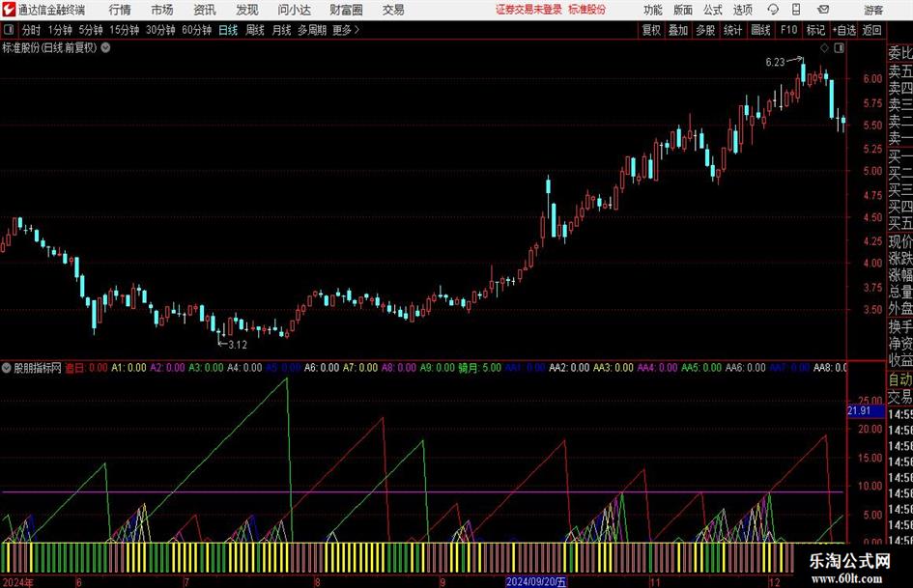Click the 复权 button
The height and width of the screenshot is (588, 913).
click(651, 30)
